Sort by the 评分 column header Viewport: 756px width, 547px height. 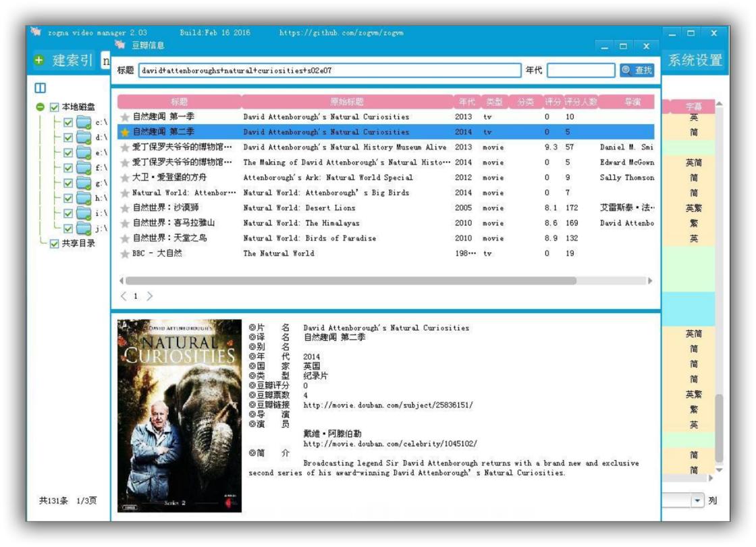[x=553, y=102]
